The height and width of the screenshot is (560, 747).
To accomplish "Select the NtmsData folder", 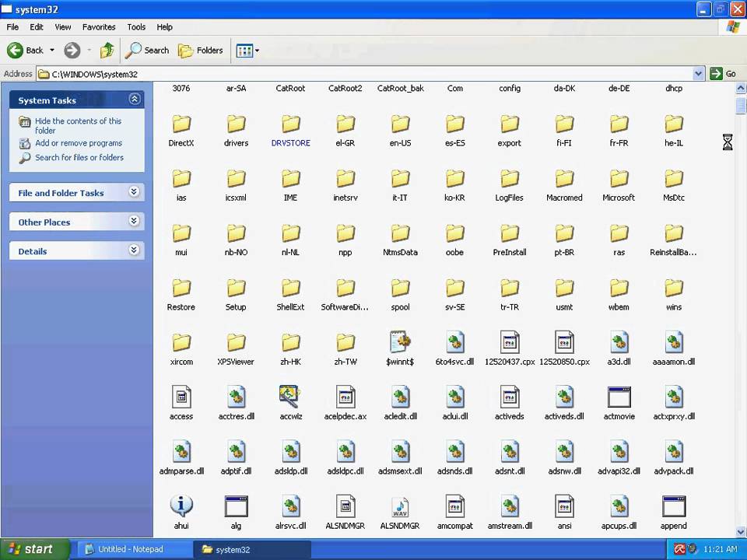I will (400, 240).
